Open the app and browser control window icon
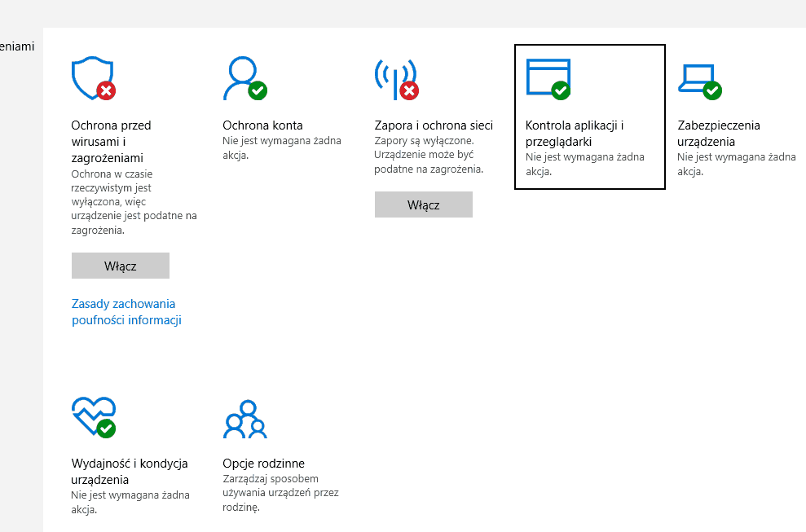 coord(548,79)
